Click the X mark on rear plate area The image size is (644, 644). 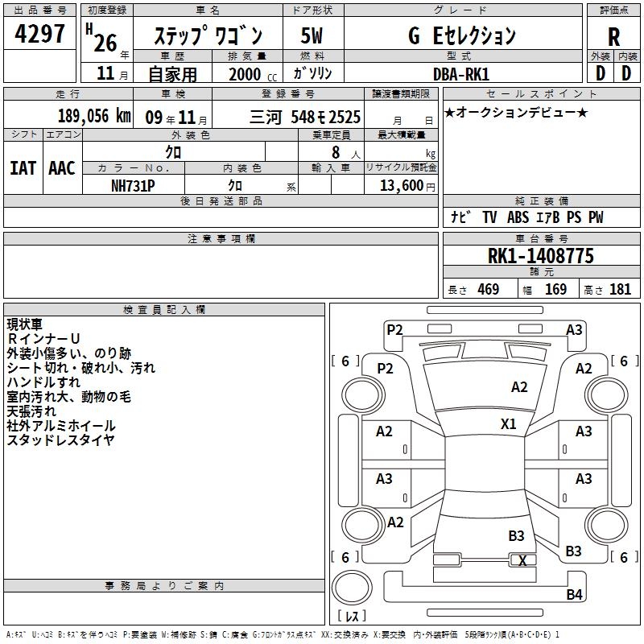click(523, 560)
